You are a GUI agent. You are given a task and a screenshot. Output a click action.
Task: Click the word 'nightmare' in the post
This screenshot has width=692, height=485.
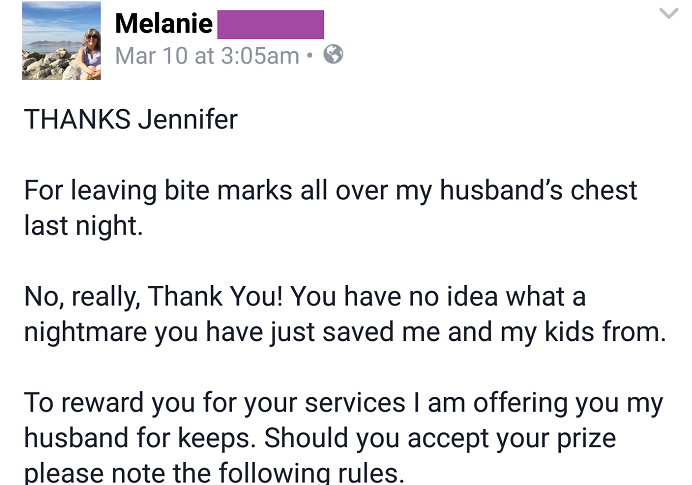[x=85, y=333]
